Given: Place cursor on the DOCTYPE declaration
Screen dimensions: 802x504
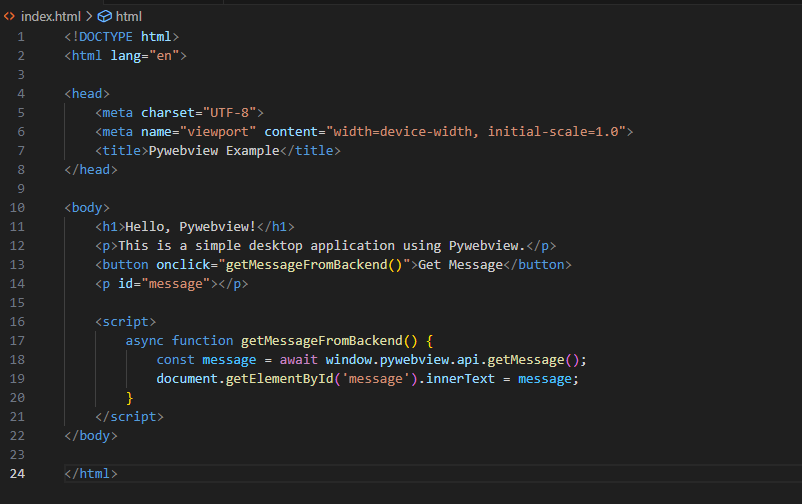Looking at the screenshot, I should click(x=110, y=37).
